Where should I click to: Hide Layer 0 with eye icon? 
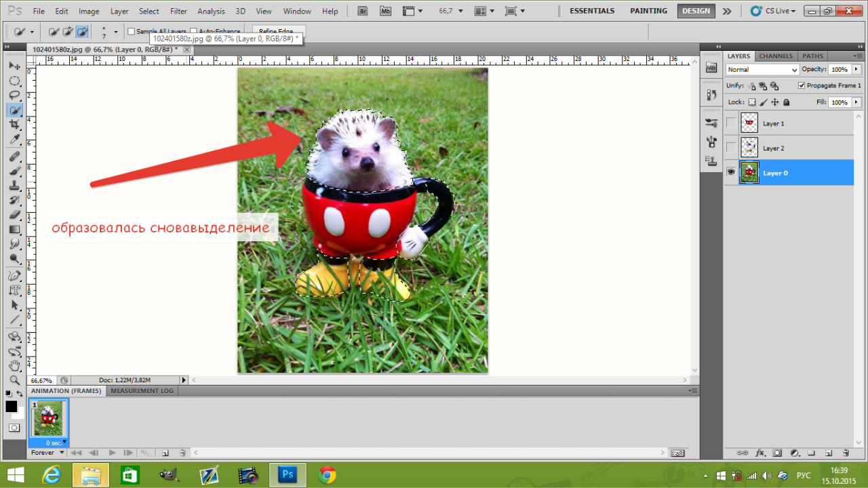tap(731, 173)
